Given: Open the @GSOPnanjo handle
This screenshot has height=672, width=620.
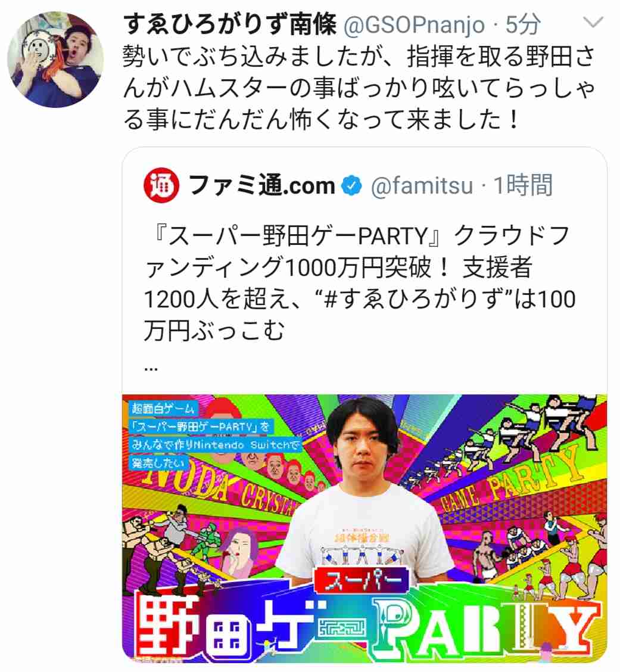Looking at the screenshot, I should pyautogui.click(x=414, y=25).
